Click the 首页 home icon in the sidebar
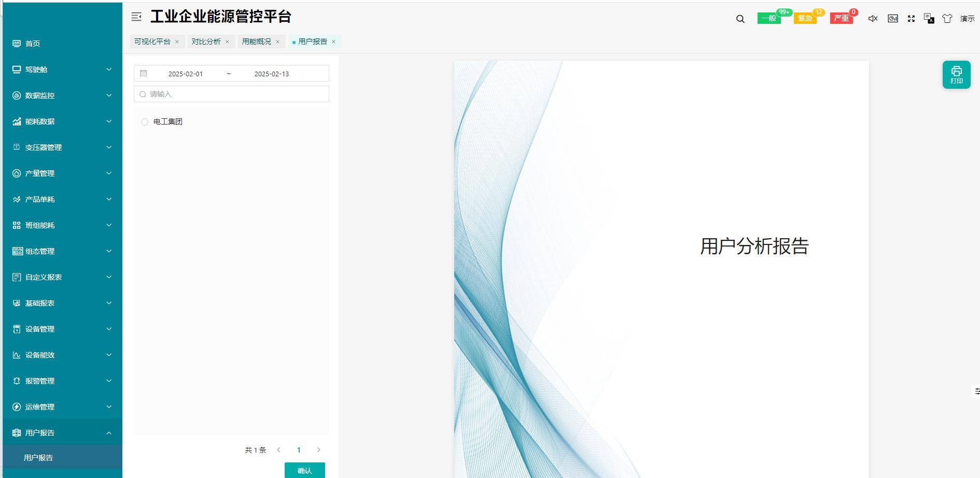980x478 pixels. [17, 44]
